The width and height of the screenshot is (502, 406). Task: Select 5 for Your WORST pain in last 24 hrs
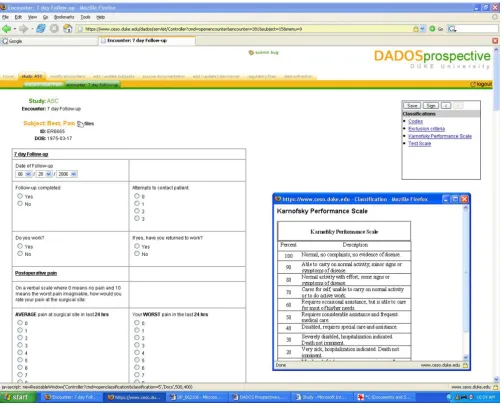tap(137, 360)
